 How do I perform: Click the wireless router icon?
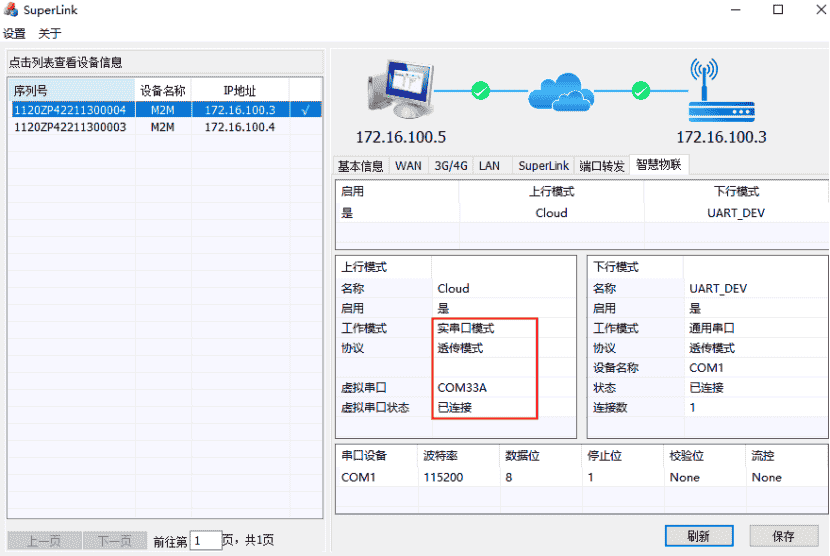[x=706, y=90]
